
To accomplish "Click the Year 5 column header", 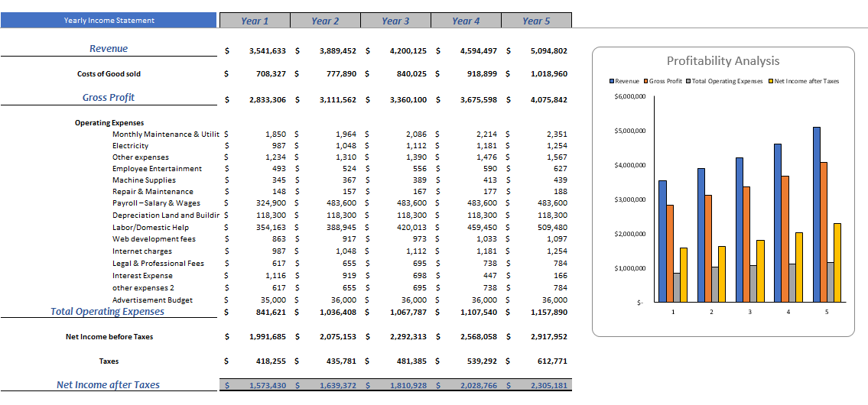I will pos(536,21).
